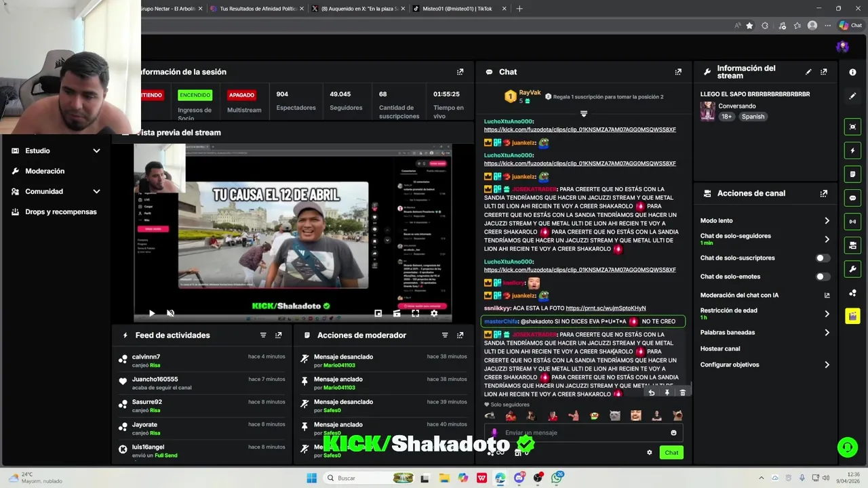Open the green headset support button
This screenshot has height=488, width=868.
click(847, 447)
